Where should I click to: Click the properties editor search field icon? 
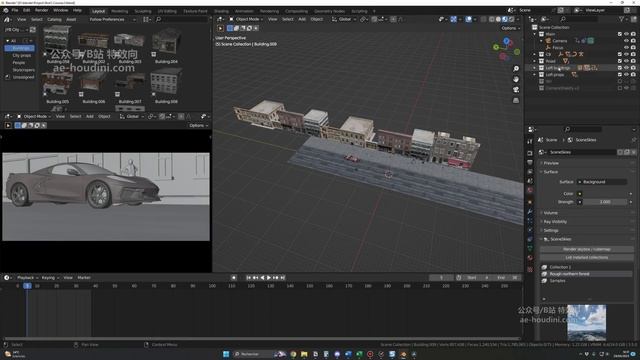point(567,129)
